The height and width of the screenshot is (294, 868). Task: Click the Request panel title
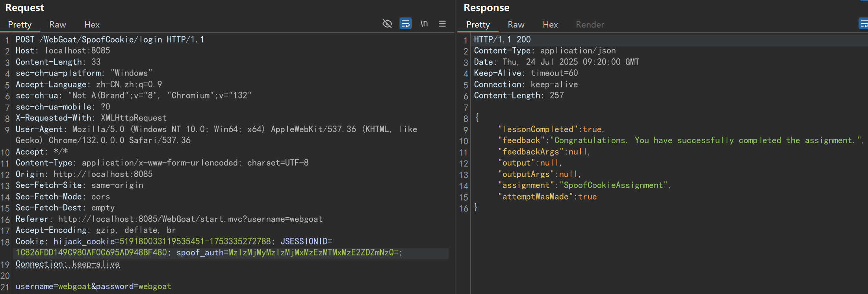[x=24, y=8]
